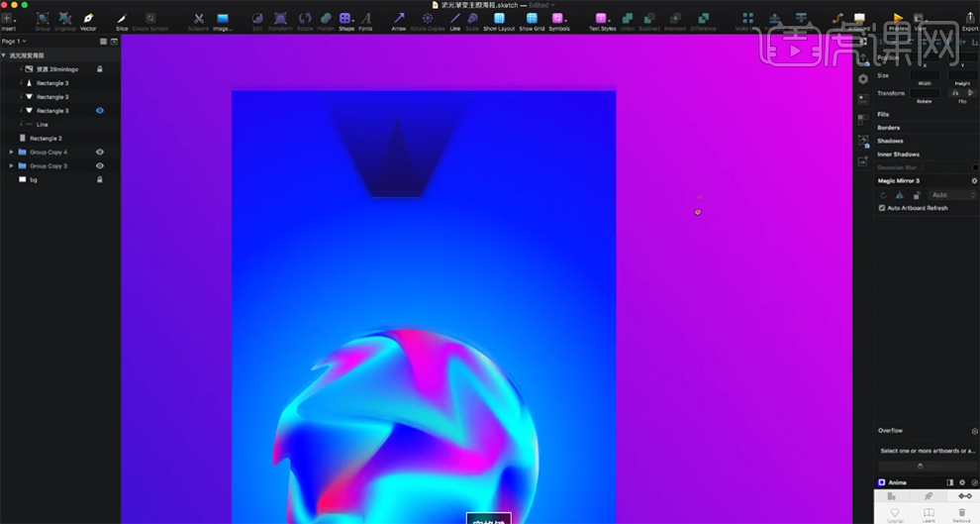Flip the layer horizontally

click(x=955, y=93)
